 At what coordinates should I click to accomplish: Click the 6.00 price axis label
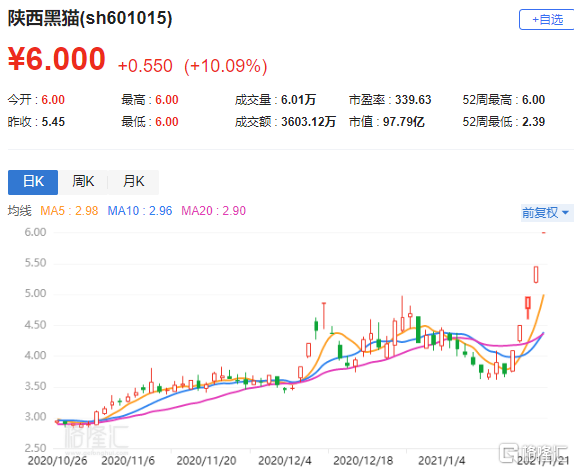point(36,232)
